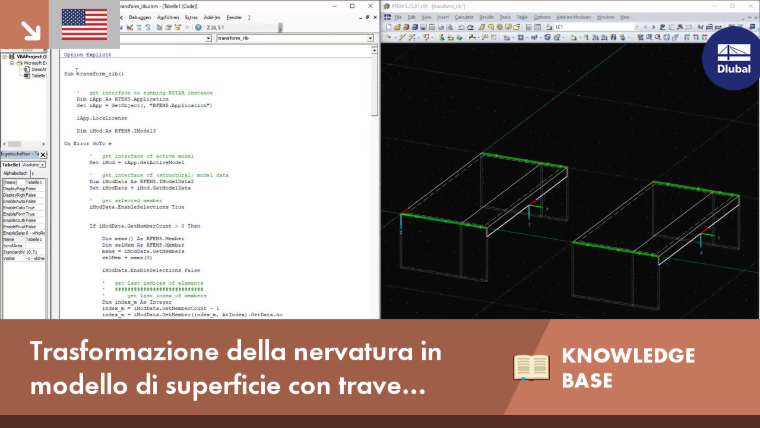Collapse VBAProject tree node
760x428 pixels.
tap(5, 57)
